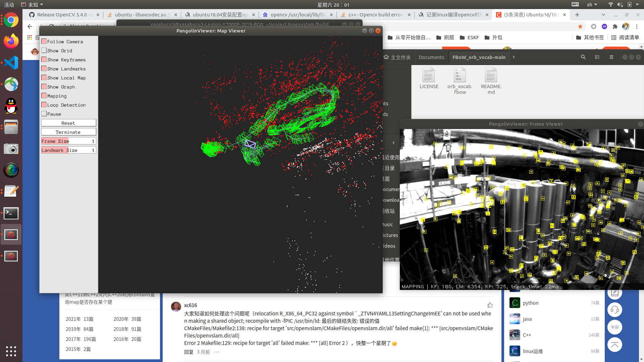This screenshot has height=362, width=644.
Task: Disable the Show Landmarks checkbox
Action: (x=44, y=68)
